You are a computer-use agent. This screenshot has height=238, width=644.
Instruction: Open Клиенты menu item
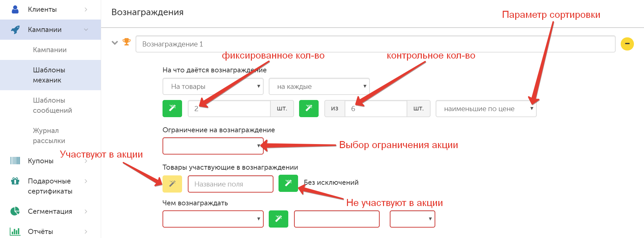point(51,9)
